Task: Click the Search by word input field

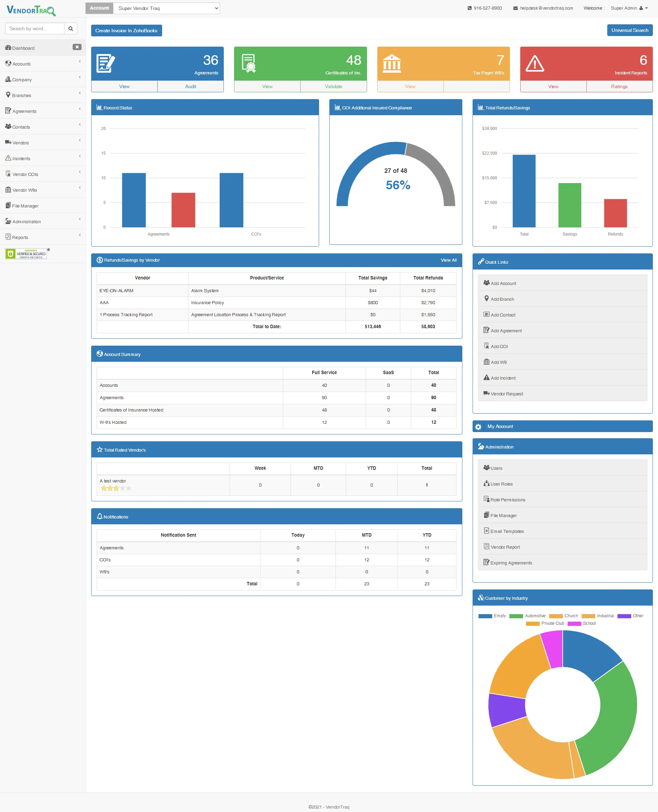Action: point(35,28)
